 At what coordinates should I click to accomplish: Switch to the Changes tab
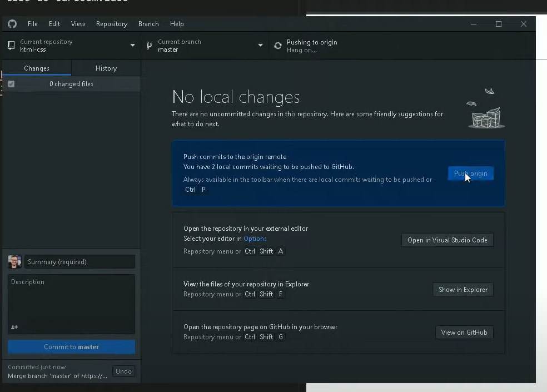(x=37, y=68)
